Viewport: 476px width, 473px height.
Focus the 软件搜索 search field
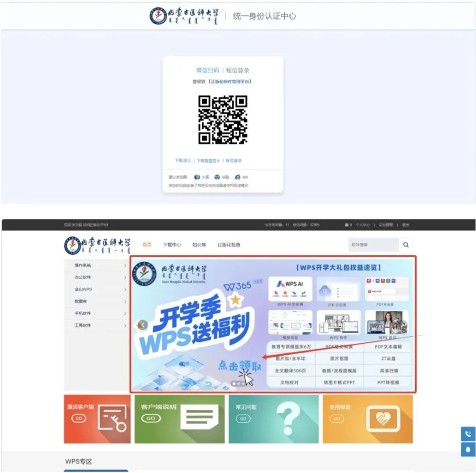coord(373,245)
